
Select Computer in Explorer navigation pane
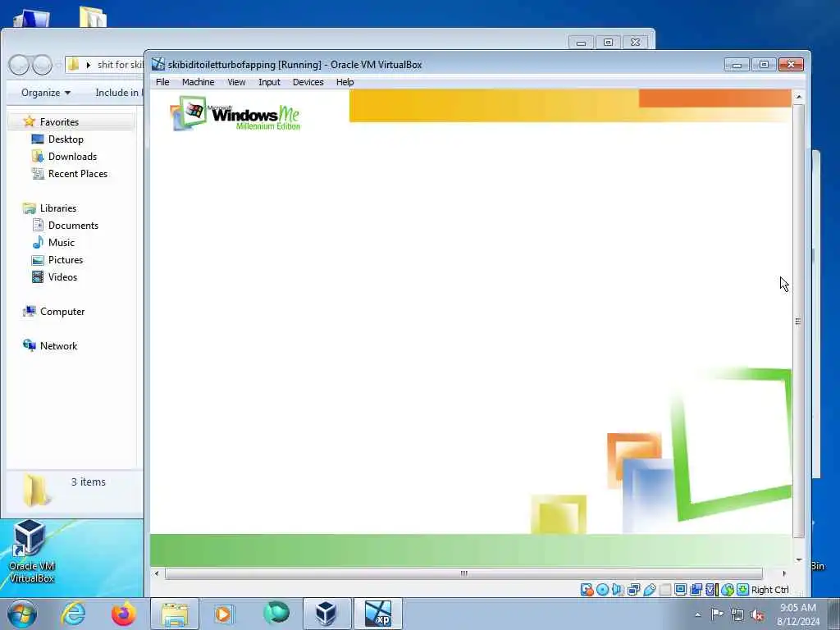click(62, 311)
